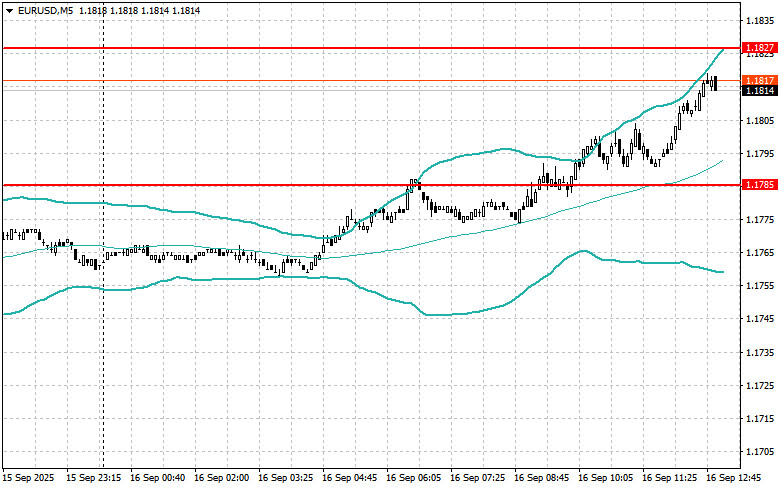
Task: Select the lower red line at 1.1785
Action: pyautogui.click(x=372, y=185)
